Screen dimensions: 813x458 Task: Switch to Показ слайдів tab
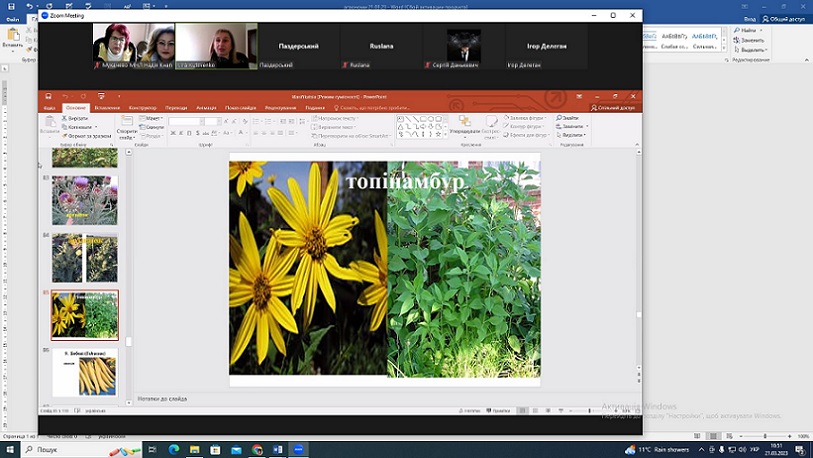tap(241, 108)
